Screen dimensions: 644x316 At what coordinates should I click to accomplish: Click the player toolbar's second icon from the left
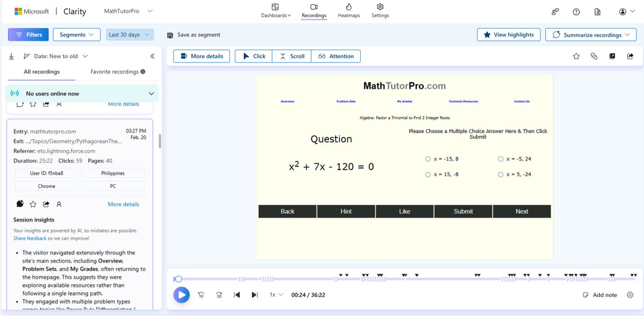(594, 56)
